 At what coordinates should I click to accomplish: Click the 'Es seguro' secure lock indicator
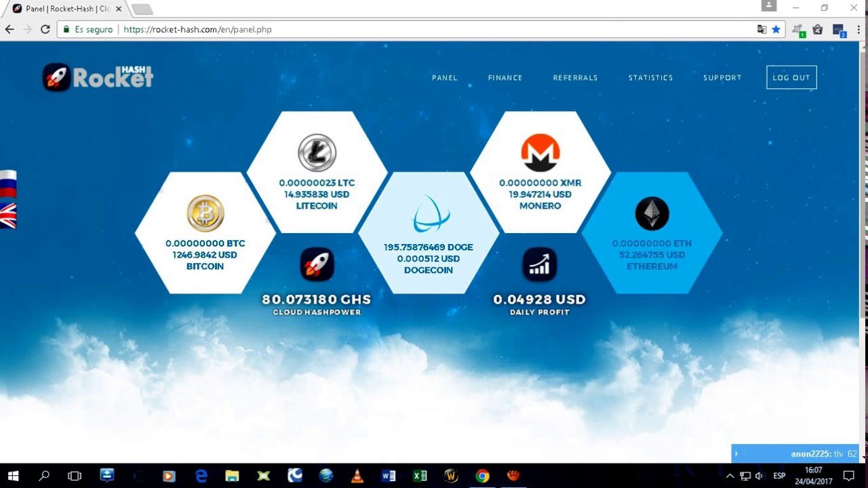(87, 30)
